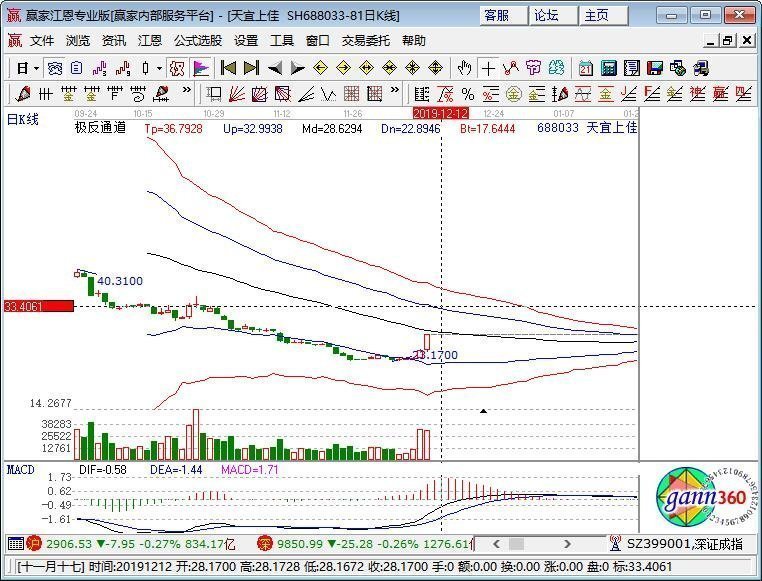Restore the inner document window
Screen dimensions: 762x581
(x=728, y=41)
